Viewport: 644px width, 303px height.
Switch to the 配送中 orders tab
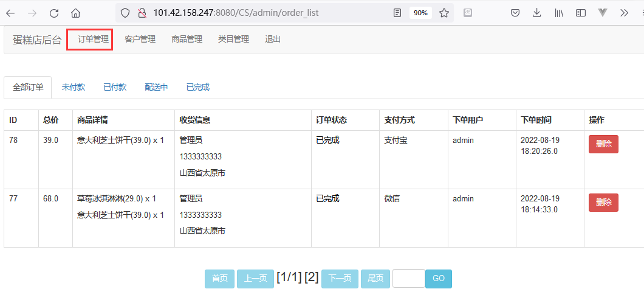click(156, 87)
